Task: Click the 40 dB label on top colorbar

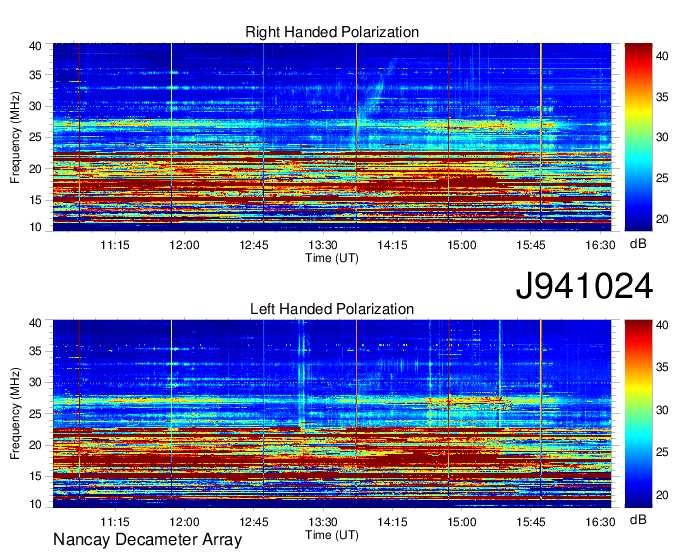Action: point(662,56)
